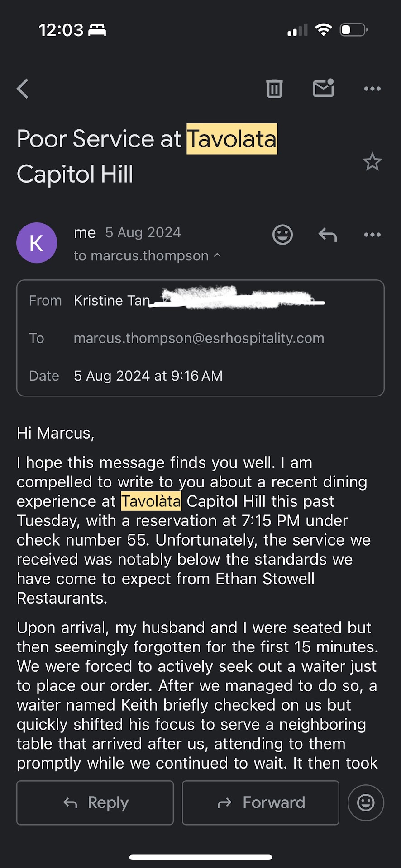The width and height of the screenshot is (401, 868).
Task: Tap the 12:03 clock in status bar
Action: [x=61, y=30]
